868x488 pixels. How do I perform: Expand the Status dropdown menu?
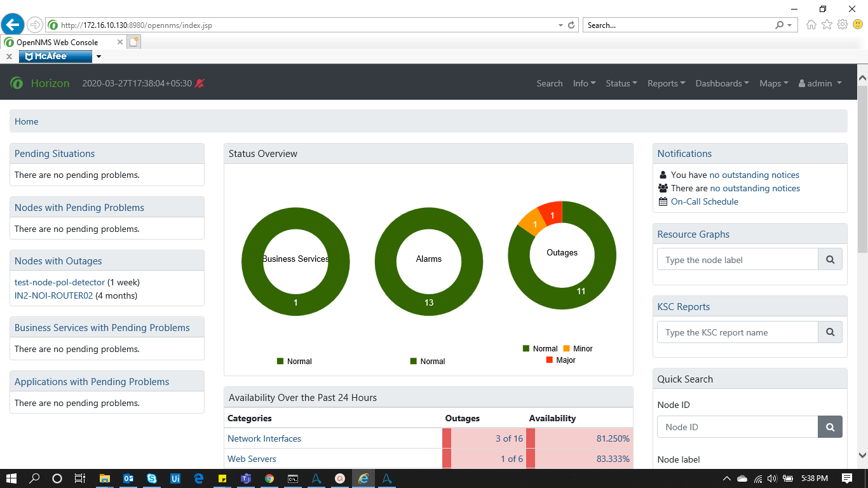[x=621, y=83]
